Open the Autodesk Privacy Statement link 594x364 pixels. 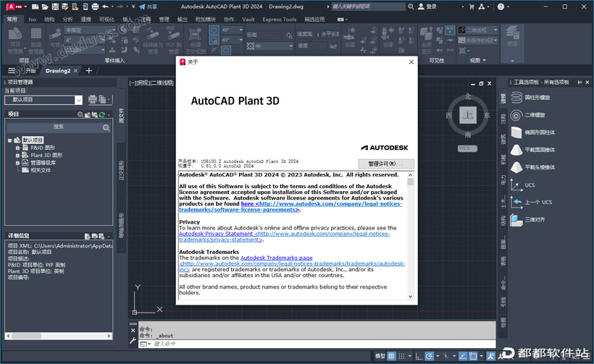pyautogui.click(x=285, y=237)
